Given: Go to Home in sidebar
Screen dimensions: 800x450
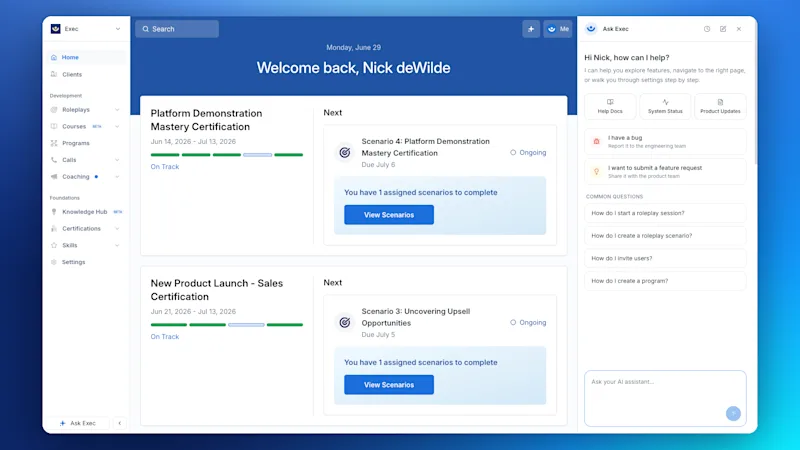Looking at the screenshot, I should tap(86, 57).
